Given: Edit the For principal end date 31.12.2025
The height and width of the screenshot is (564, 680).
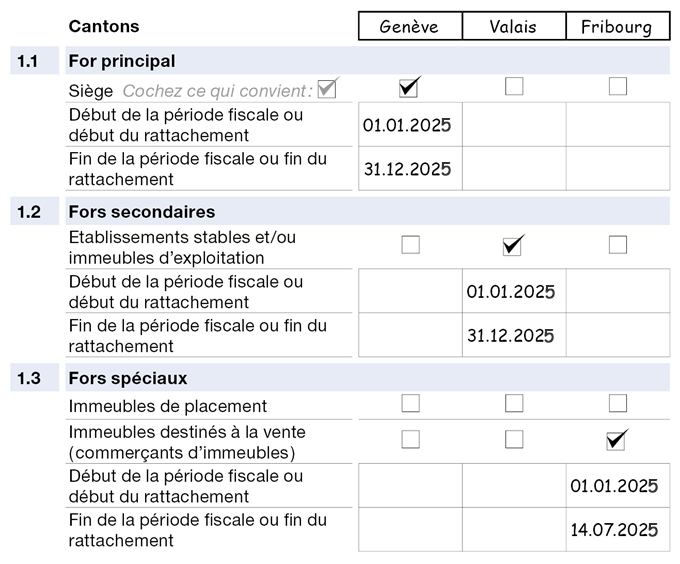Looking at the screenshot, I should [x=410, y=169].
